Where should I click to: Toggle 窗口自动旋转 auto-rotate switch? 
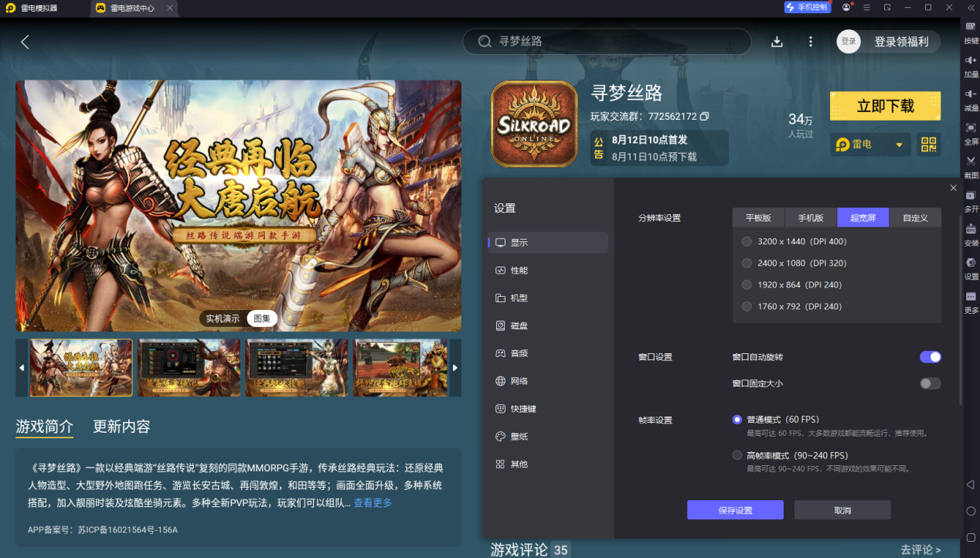[x=930, y=357]
